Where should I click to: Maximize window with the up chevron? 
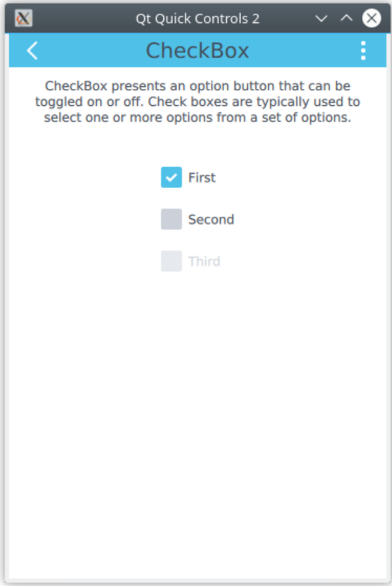(x=346, y=18)
